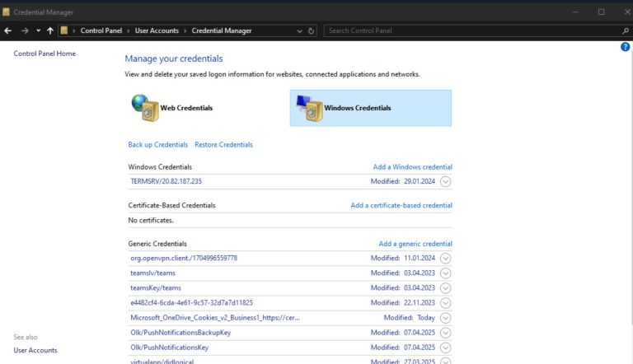Click Control Panel in the breadcrumb
Screen dimensions: 633x364
click(x=101, y=30)
